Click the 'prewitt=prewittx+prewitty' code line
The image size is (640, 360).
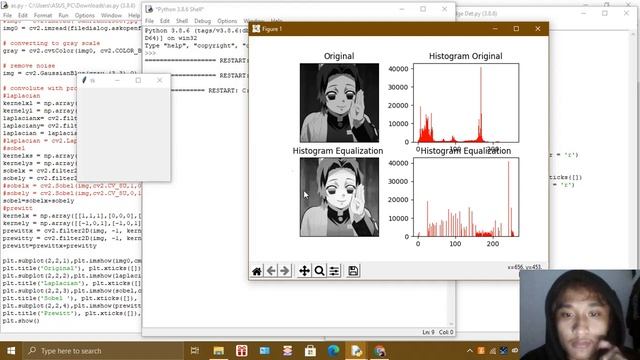click(49, 246)
